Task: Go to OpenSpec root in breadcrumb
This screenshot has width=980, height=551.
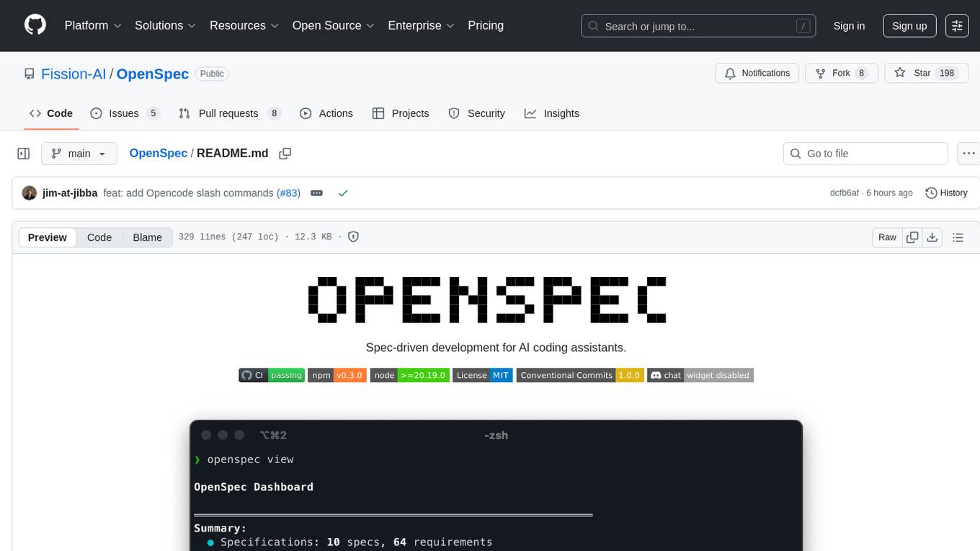Action: [x=159, y=153]
